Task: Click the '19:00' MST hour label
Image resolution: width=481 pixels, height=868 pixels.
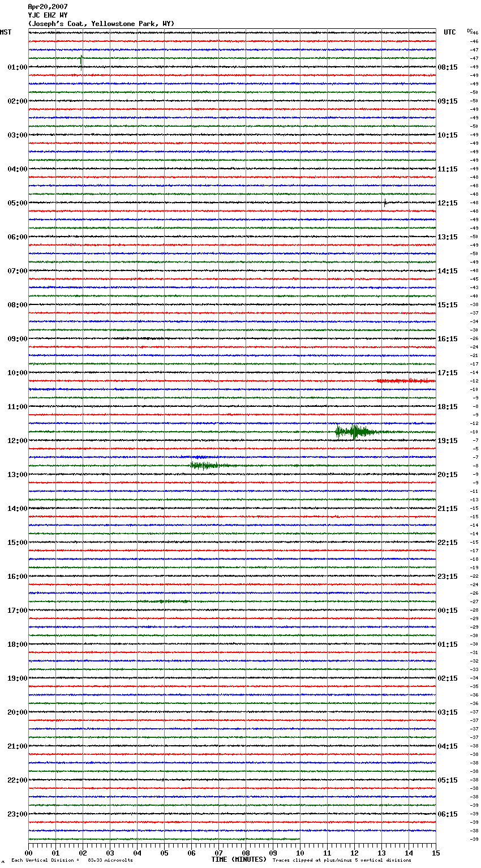Action: coord(18,678)
